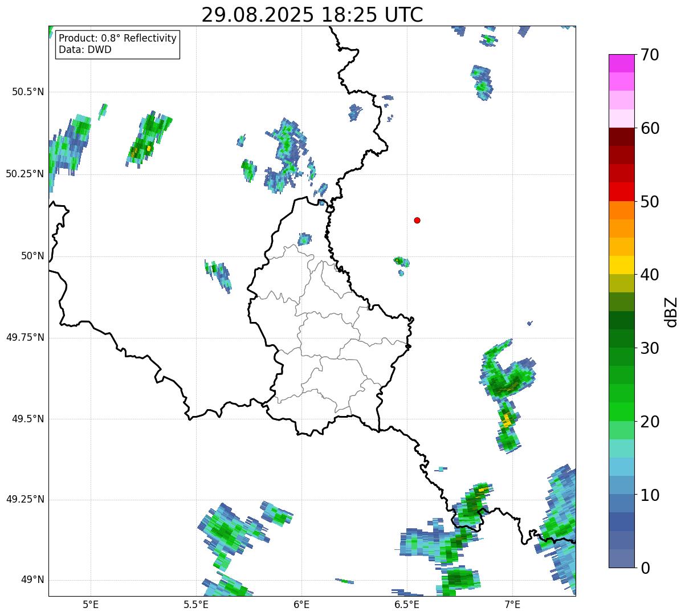Pick the olive colorbar swatch below 40
This screenshot has height=616, width=685.
pos(621,283)
